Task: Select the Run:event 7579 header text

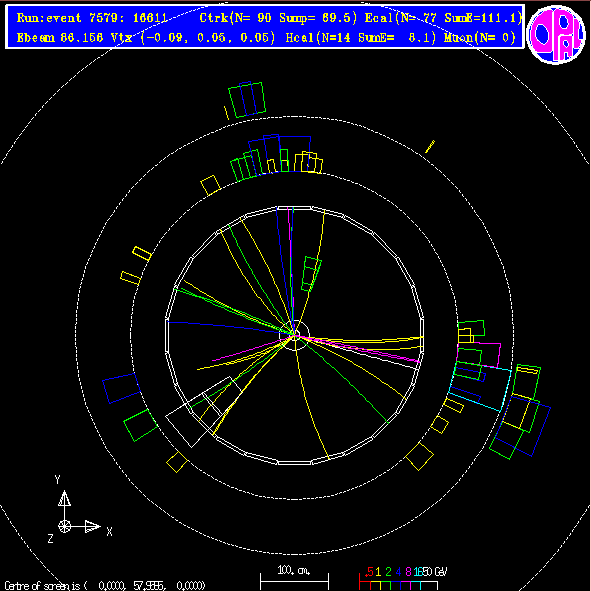Action: tap(92, 18)
